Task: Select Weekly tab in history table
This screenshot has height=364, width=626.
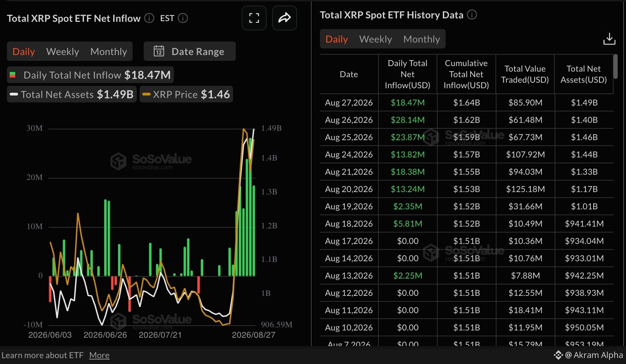Action: click(376, 39)
